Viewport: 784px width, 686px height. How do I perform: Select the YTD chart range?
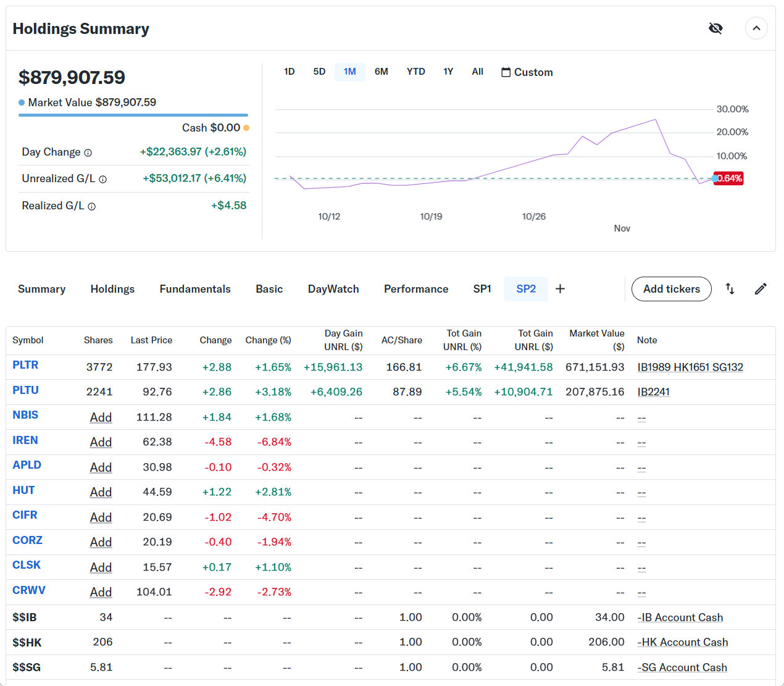(415, 72)
